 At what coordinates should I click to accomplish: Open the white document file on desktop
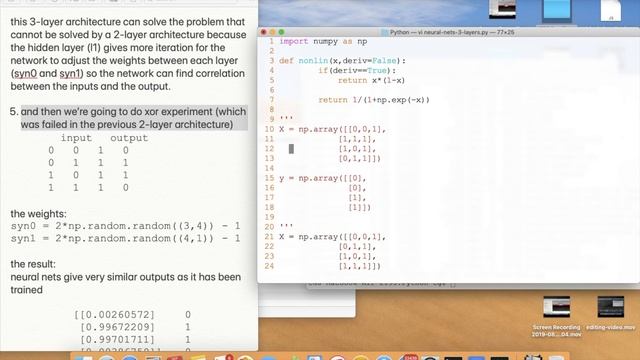[x=611, y=10]
